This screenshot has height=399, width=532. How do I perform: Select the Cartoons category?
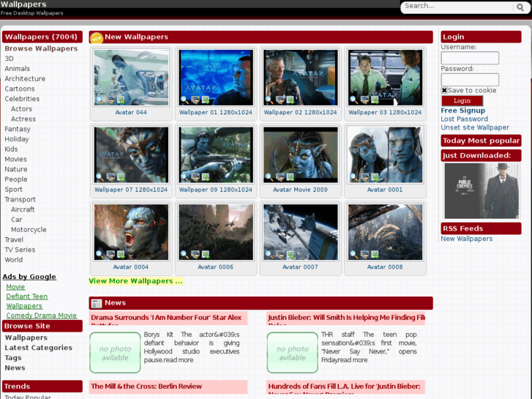point(20,89)
